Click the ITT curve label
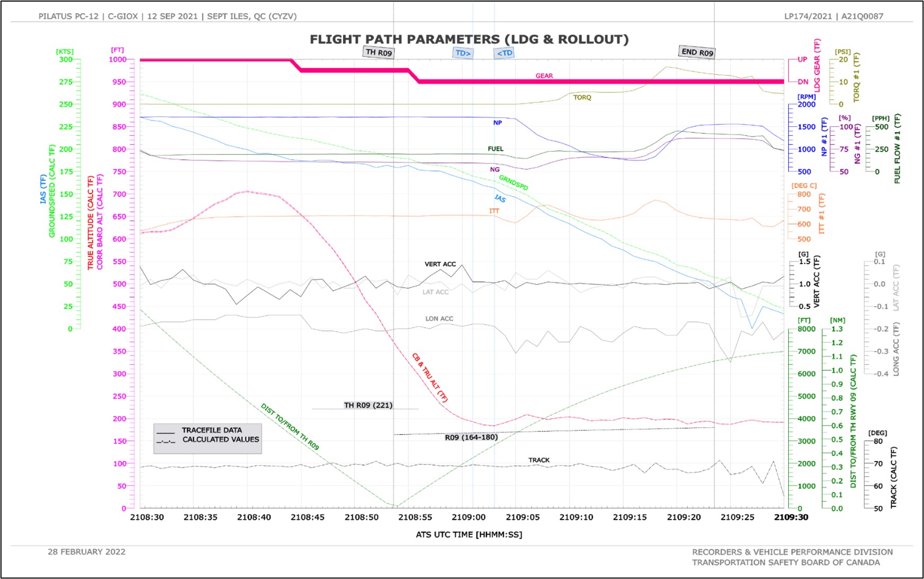This screenshot has height=579, width=924. tap(494, 211)
